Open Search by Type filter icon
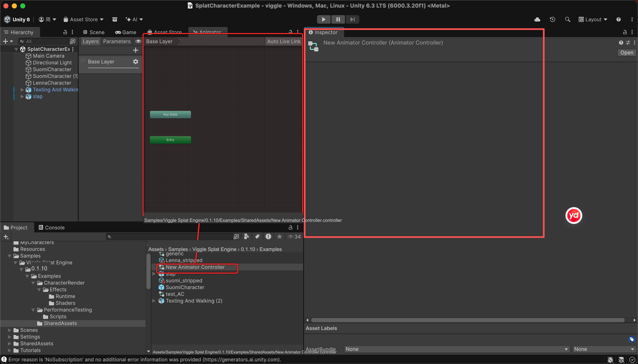Screen dimensions: 638x364 click(246, 236)
